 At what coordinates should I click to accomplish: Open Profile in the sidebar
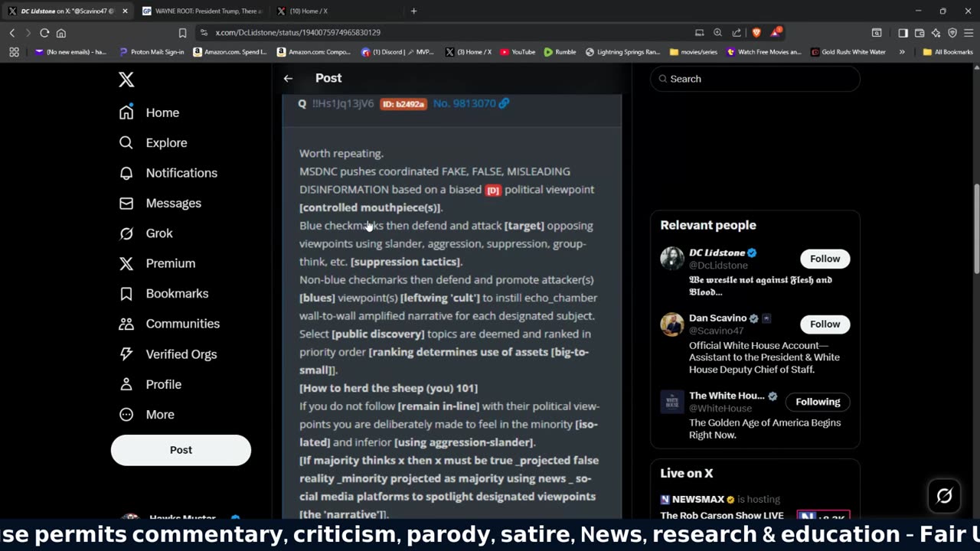[150, 384]
